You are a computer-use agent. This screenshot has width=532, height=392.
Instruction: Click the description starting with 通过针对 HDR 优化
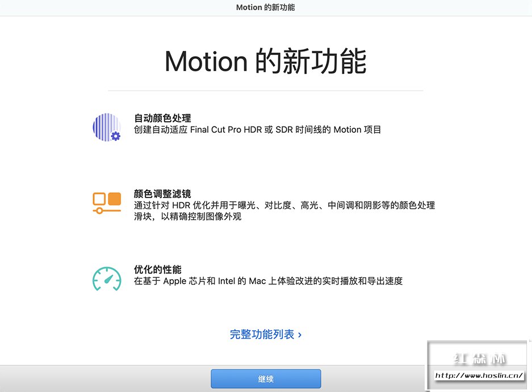click(x=284, y=210)
